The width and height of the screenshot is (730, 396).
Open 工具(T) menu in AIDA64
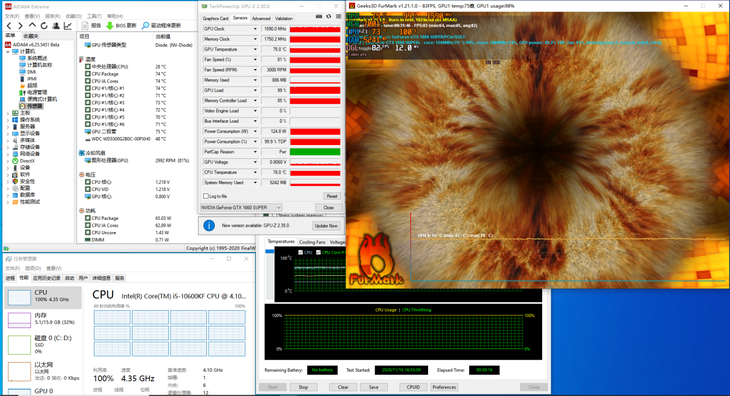click(x=95, y=16)
